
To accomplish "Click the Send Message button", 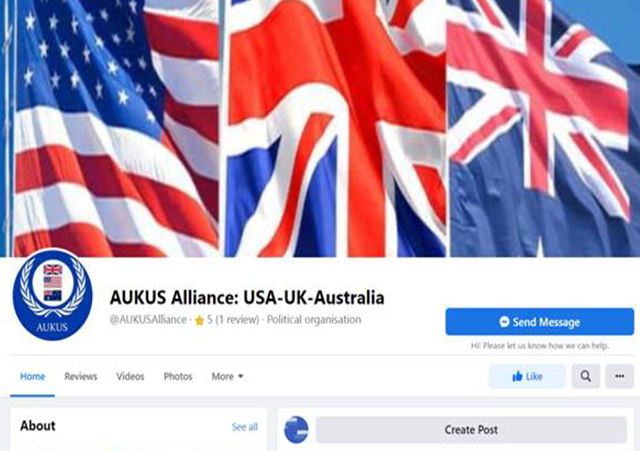I will click(540, 322).
